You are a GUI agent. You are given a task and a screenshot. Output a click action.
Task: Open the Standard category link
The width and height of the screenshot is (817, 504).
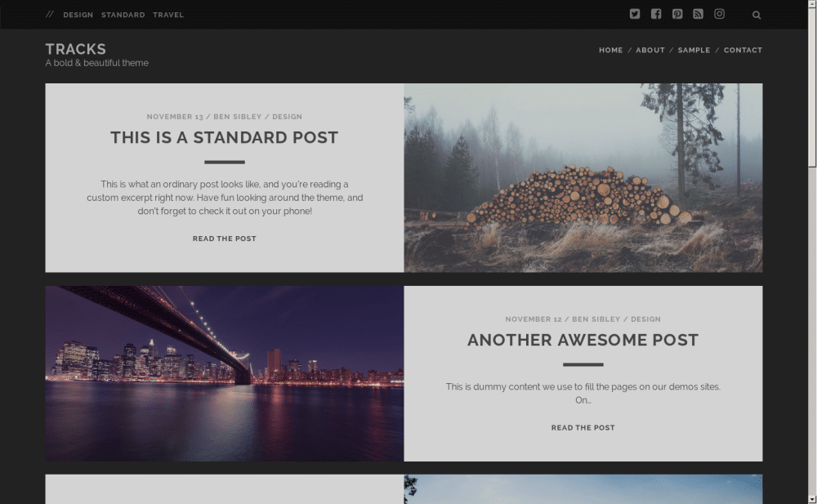pyautogui.click(x=123, y=15)
